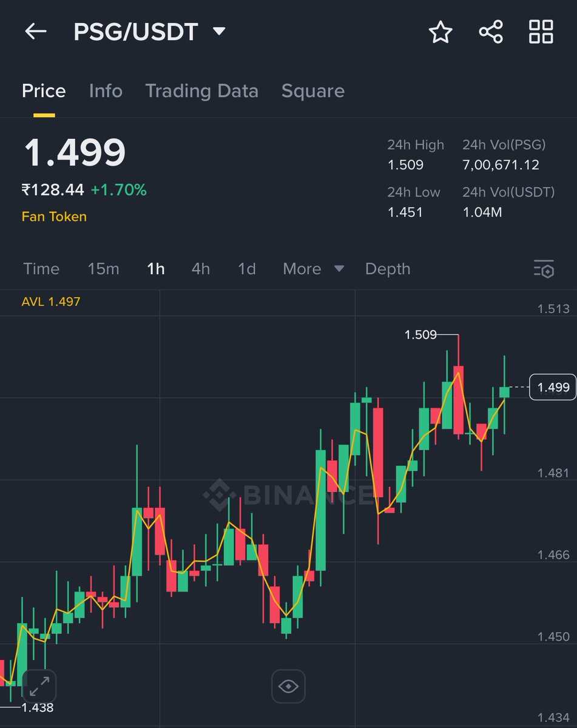The height and width of the screenshot is (728, 577).
Task: Add PSG/USDT to favorites with star
Action: [441, 32]
